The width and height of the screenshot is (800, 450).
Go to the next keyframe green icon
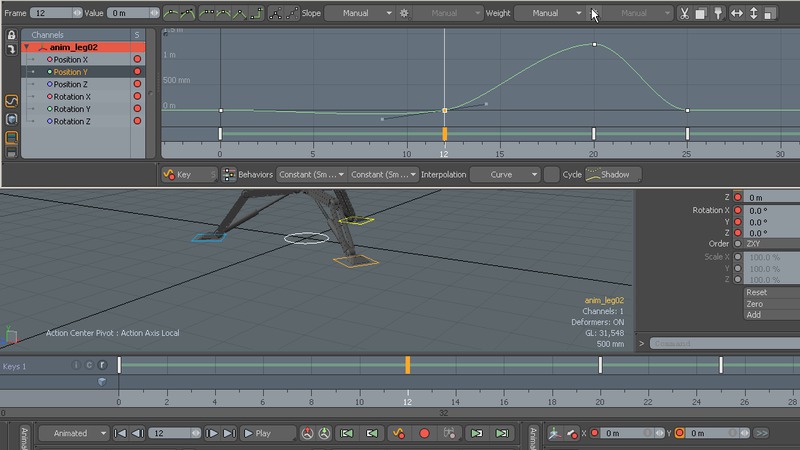point(476,433)
